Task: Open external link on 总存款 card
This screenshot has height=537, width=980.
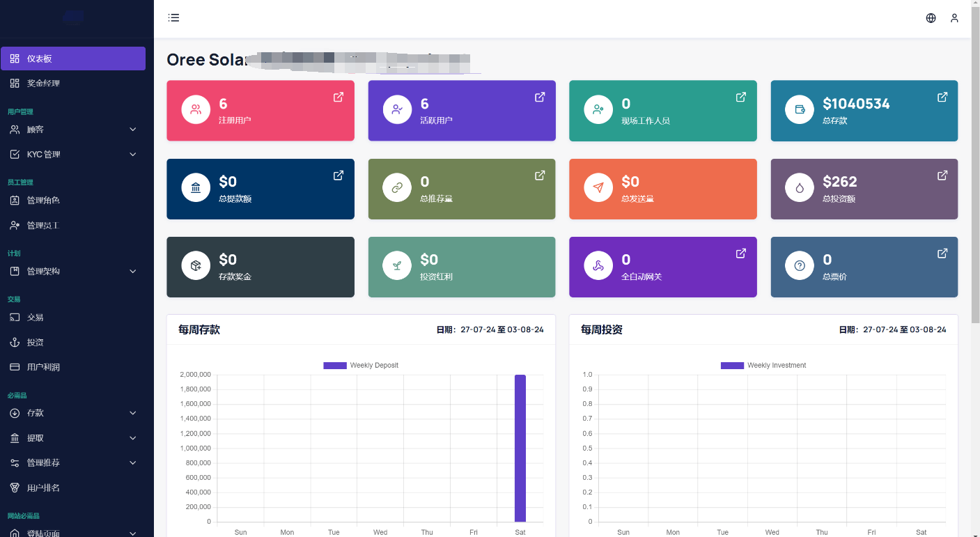Action: pyautogui.click(x=942, y=98)
